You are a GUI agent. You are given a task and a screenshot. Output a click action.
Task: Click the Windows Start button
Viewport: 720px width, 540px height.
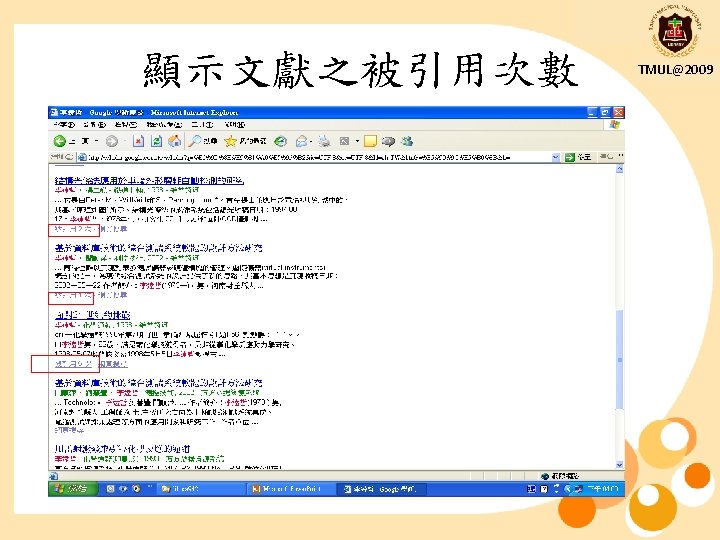click(x=73, y=489)
